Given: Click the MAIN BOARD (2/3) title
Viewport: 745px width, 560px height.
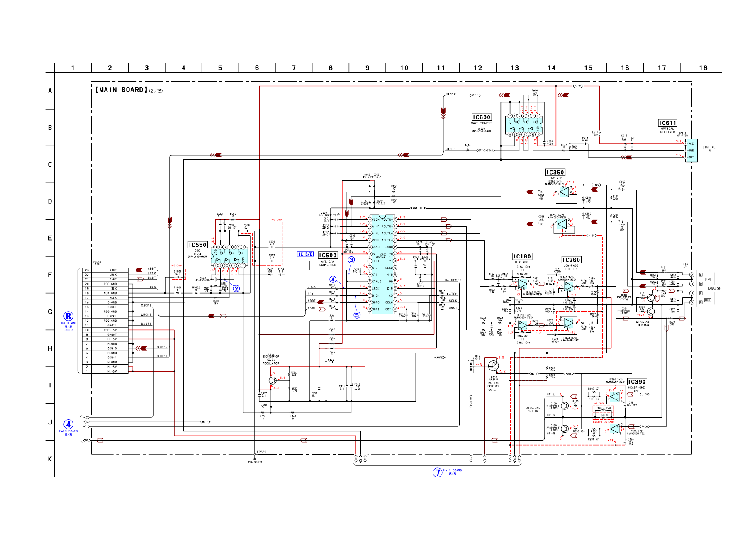Looking at the screenshot, I should (x=129, y=90).
